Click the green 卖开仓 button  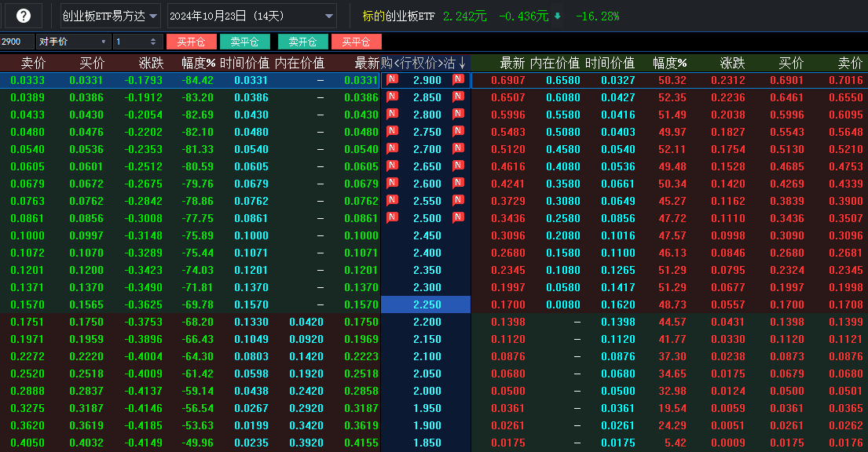(x=302, y=42)
